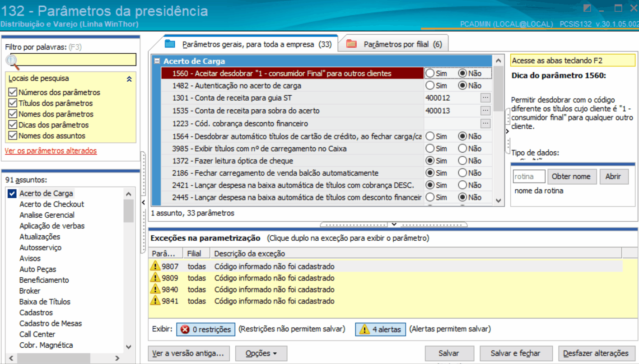Click Desfazer alterações button
This screenshot has height=364, width=639.
[x=596, y=354]
